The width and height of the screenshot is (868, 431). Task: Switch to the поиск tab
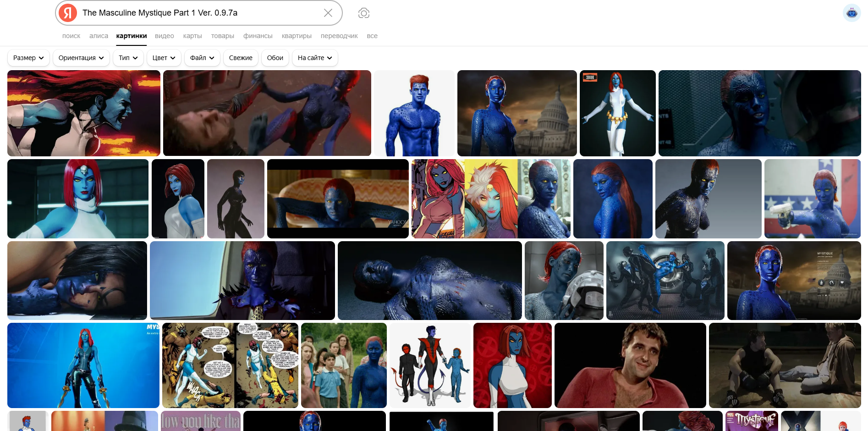pos(71,36)
